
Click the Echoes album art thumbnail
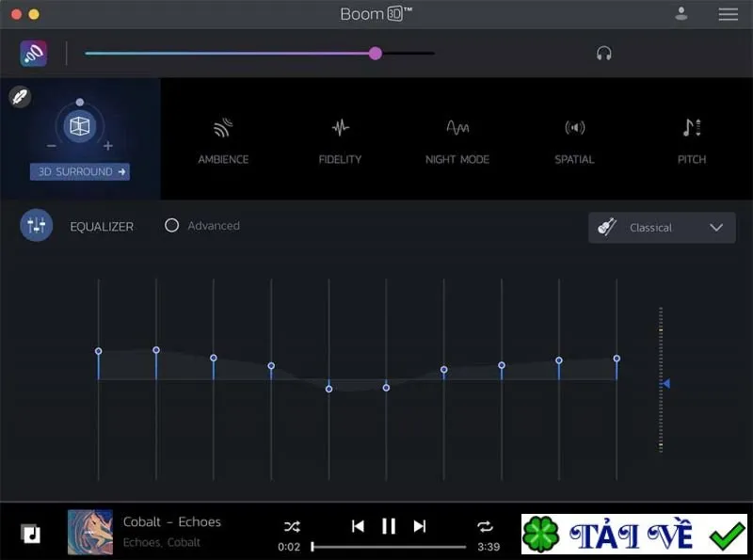pyautogui.click(x=90, y=532)
